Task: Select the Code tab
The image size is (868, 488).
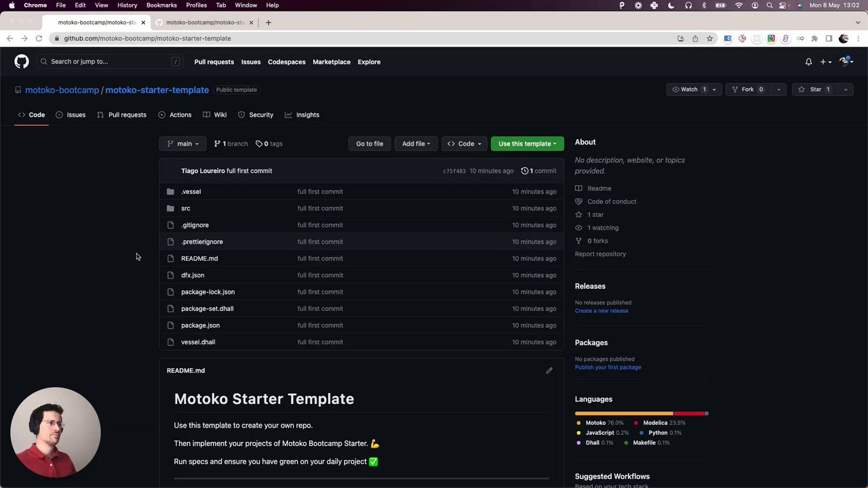Action: pyautogui.click(x=31, y=115)
